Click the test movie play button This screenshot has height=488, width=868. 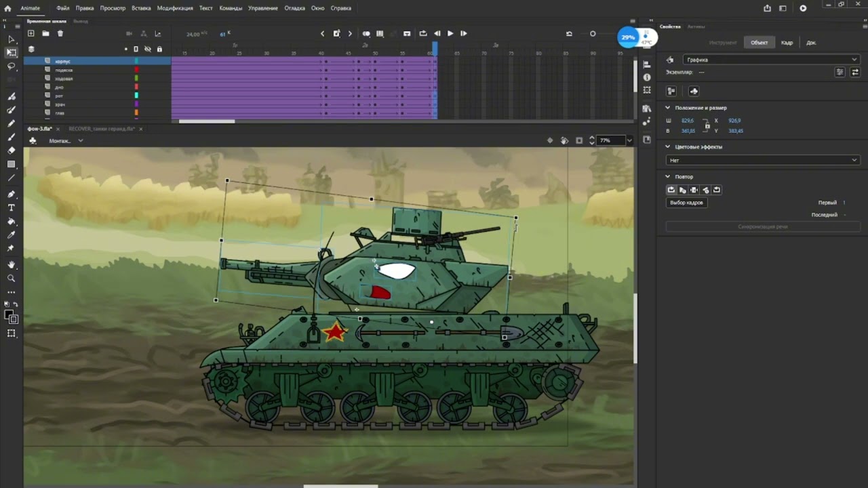tap(803, 8)
